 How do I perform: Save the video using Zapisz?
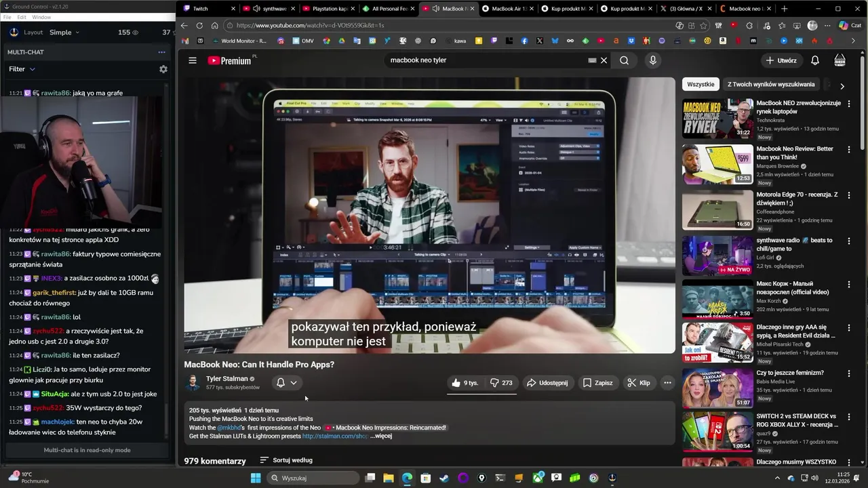597,383
